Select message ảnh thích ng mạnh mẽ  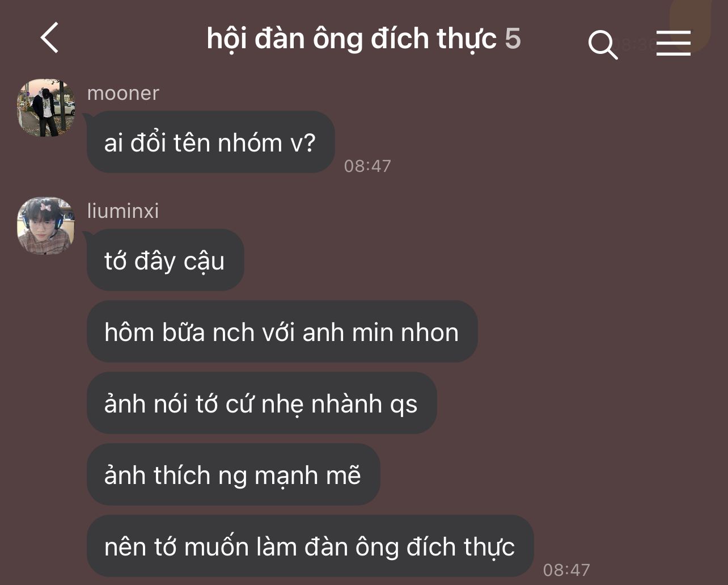(233, 474)
